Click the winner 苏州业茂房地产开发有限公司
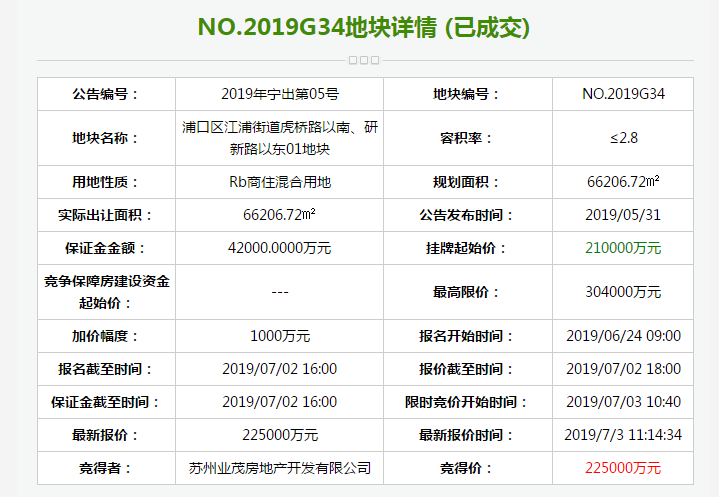Viewport: 719px width, 497px height. (280, 468)
